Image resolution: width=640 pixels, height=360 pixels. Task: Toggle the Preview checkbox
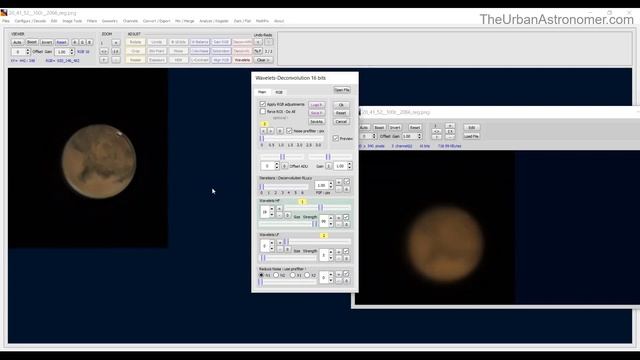(336, 138)
